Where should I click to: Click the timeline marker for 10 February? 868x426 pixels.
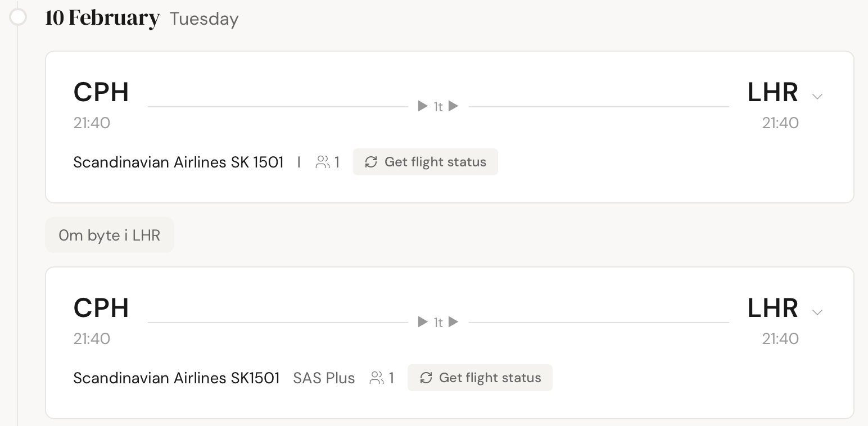click(18, 17)
